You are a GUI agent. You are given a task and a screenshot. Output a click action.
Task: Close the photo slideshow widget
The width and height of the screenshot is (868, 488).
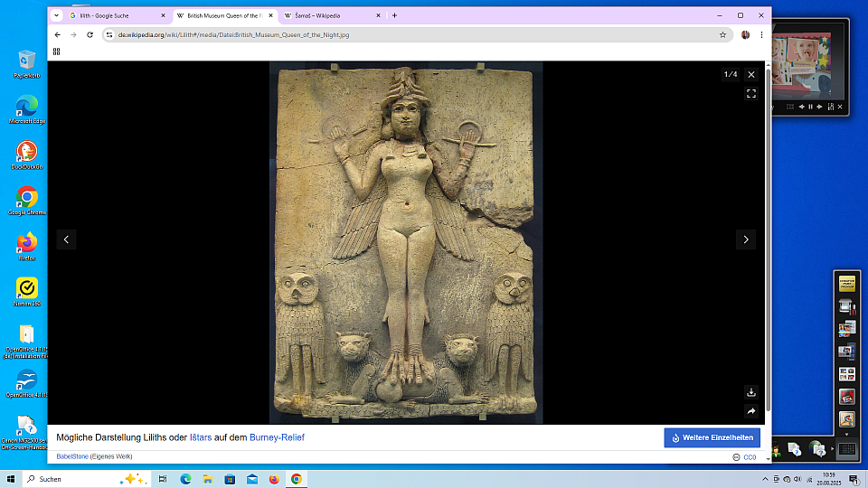click(840, 107)
